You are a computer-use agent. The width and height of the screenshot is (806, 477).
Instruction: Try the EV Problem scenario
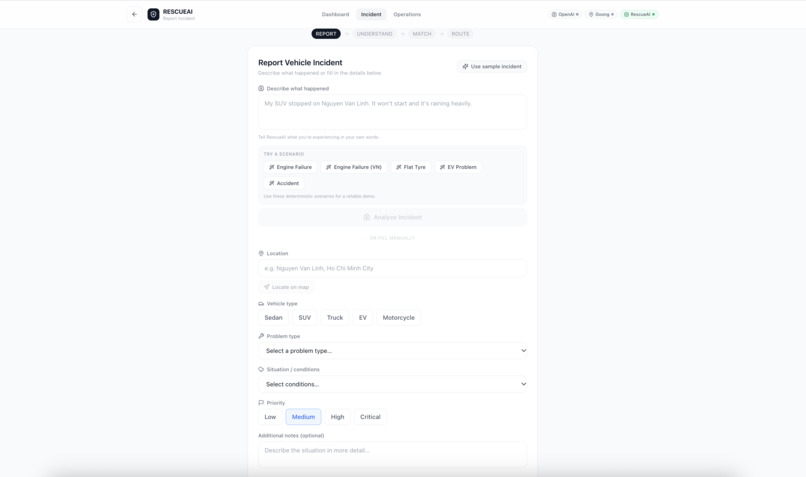(458, 167)
